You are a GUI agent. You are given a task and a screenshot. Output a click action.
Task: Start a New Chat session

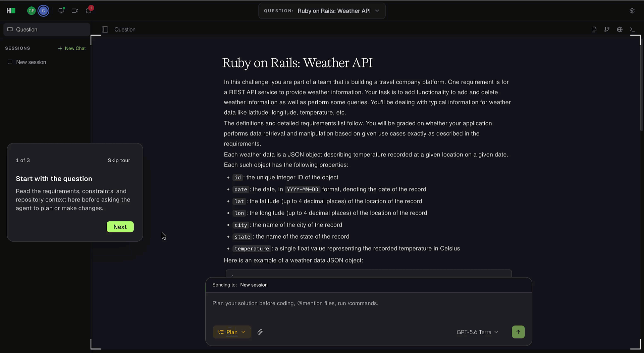pos(72,48)
